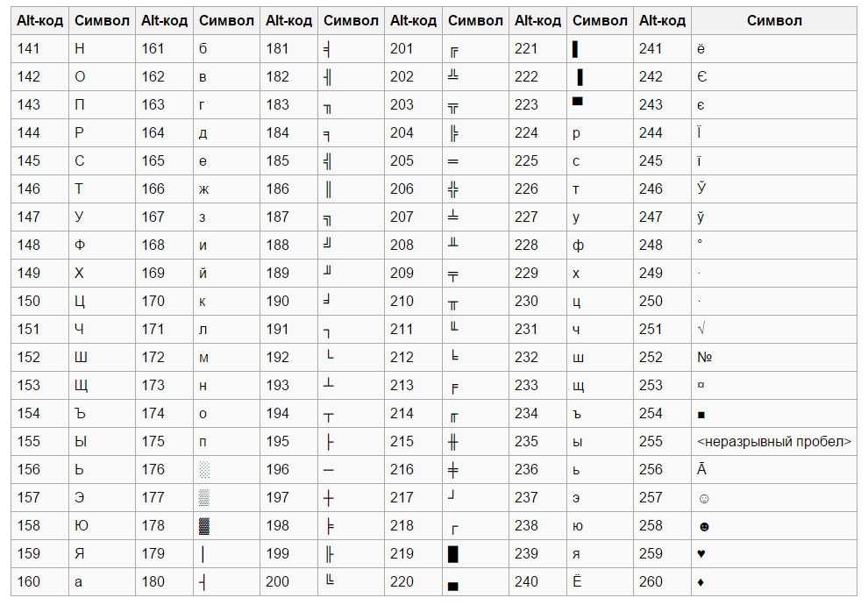Image resolution: width=868 pixels, height=605 pixels.
Task: Click the black smiley symbol for code 258
Action: tap(703, 526)
